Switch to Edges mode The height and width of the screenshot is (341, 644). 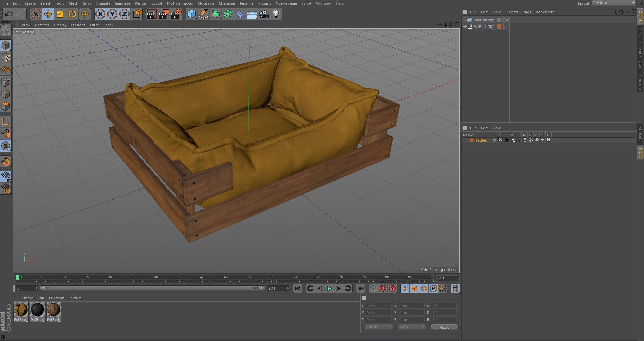6,94
